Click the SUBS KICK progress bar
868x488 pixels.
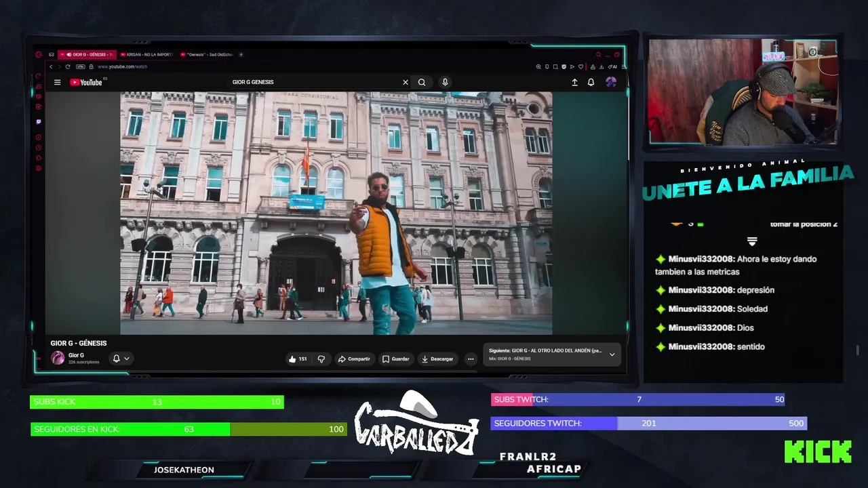[157, 402]
